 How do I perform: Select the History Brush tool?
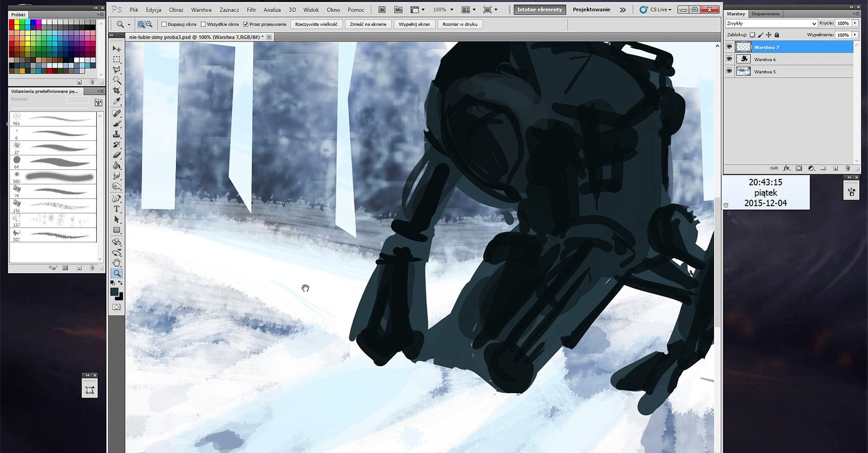pyautogui.click(x=116, y=145)
